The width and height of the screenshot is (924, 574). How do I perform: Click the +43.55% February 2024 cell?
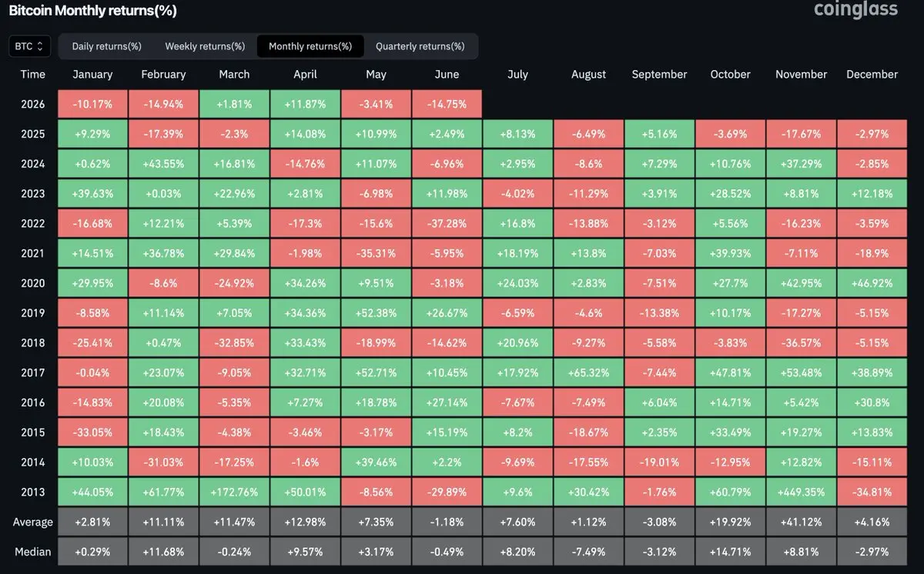(x=163, y=164)
